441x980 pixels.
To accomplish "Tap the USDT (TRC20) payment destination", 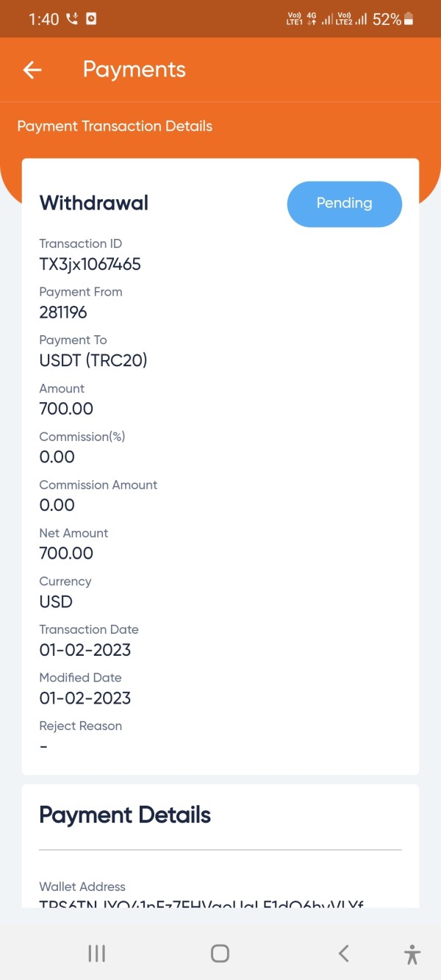I will (93, 360).
